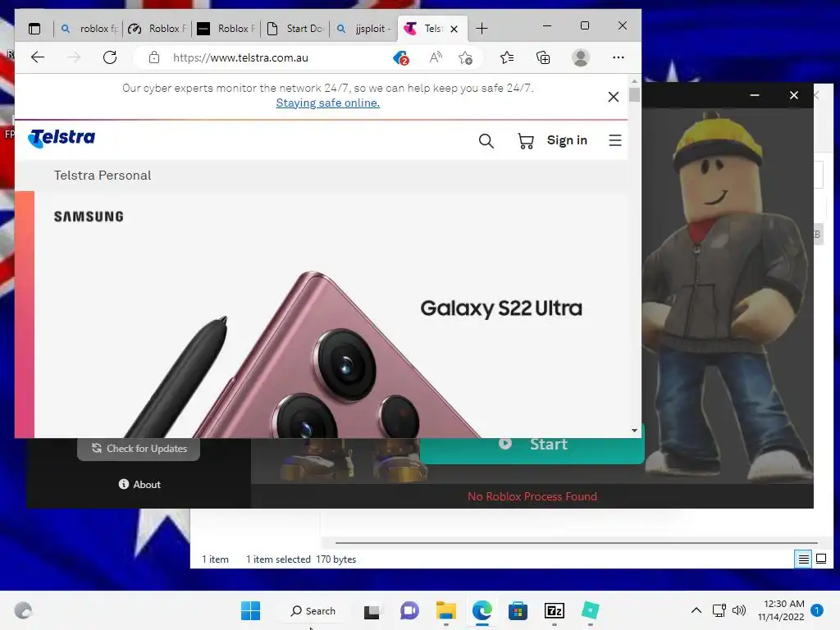Viewport: 840px width, 630px height.
Task: Switch File Explorer to details view
Action: pyautogui.click(x=803, y=559)
